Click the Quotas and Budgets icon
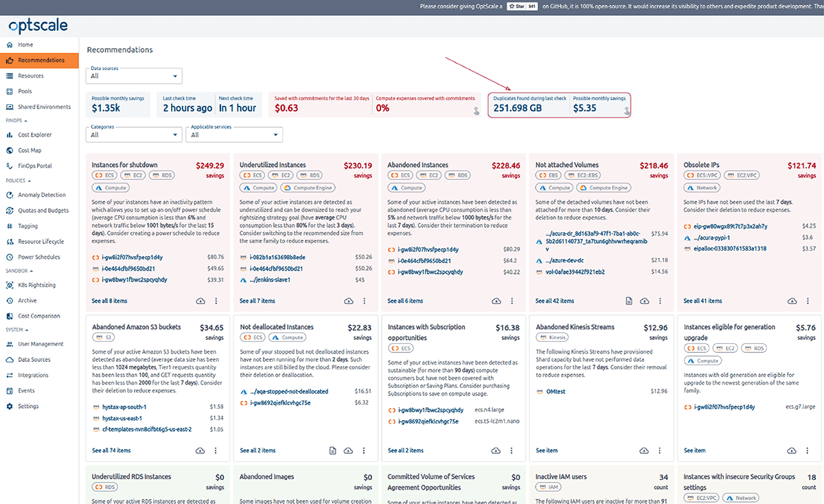This screenshot has width=824, height=504. (10, 210)
